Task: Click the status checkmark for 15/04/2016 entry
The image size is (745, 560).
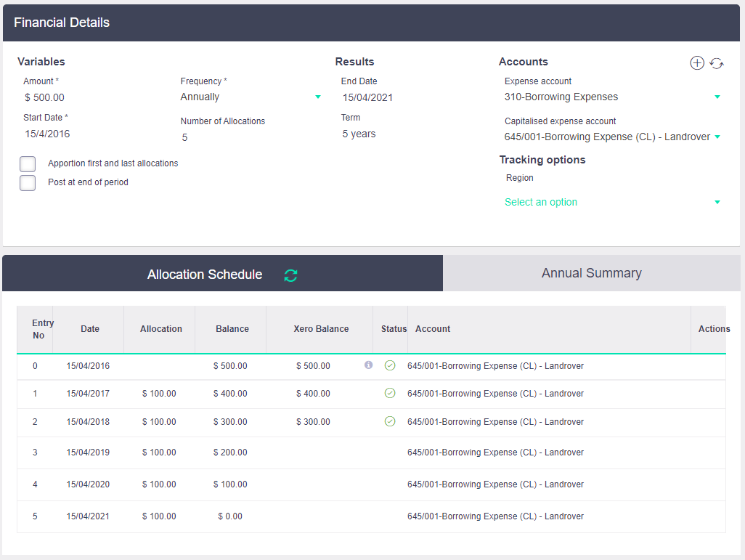Action: click(x=390, y=365)
